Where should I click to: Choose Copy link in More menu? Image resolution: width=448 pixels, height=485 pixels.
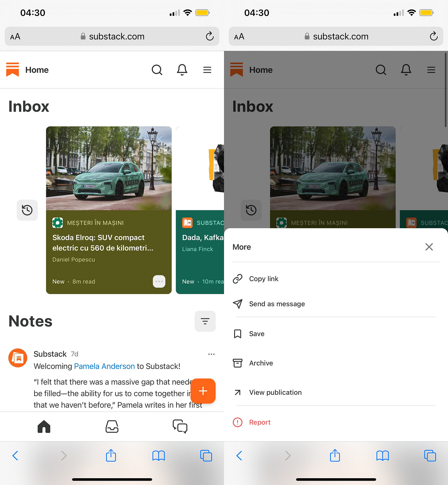tap(336, 279)
